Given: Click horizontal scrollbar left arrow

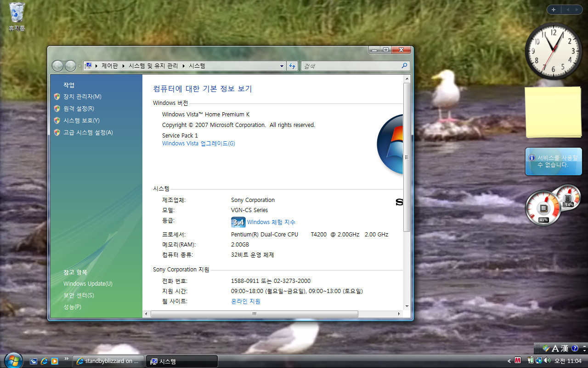Looking at the screenshot, I should click(147, 314).
